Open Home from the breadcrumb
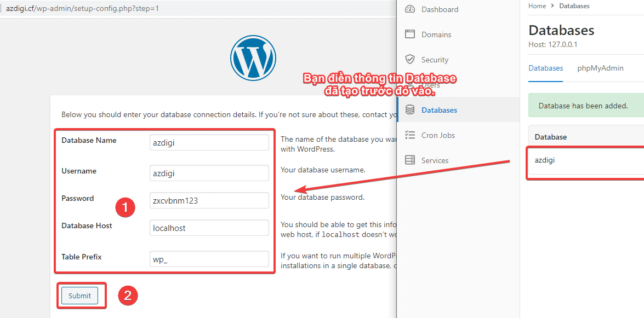Screen dimensions: 644x318 coord(537,5)
